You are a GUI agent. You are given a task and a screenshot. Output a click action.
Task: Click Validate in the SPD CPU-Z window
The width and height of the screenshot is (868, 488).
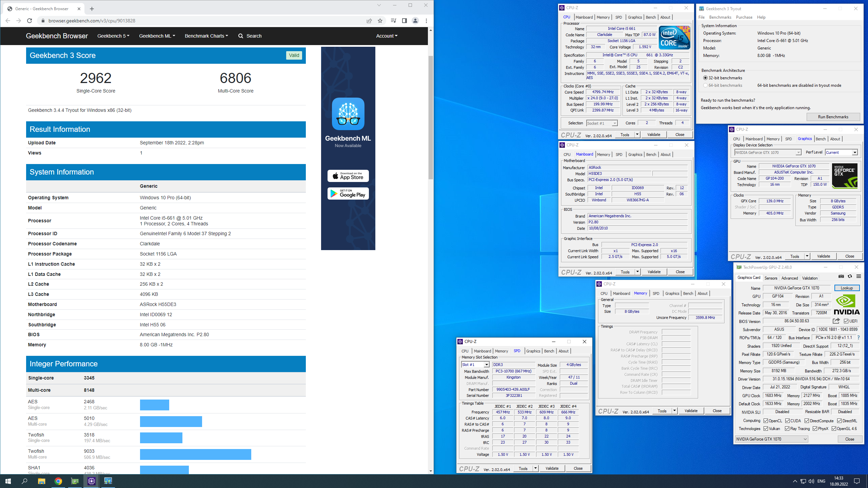click(552, 469)
